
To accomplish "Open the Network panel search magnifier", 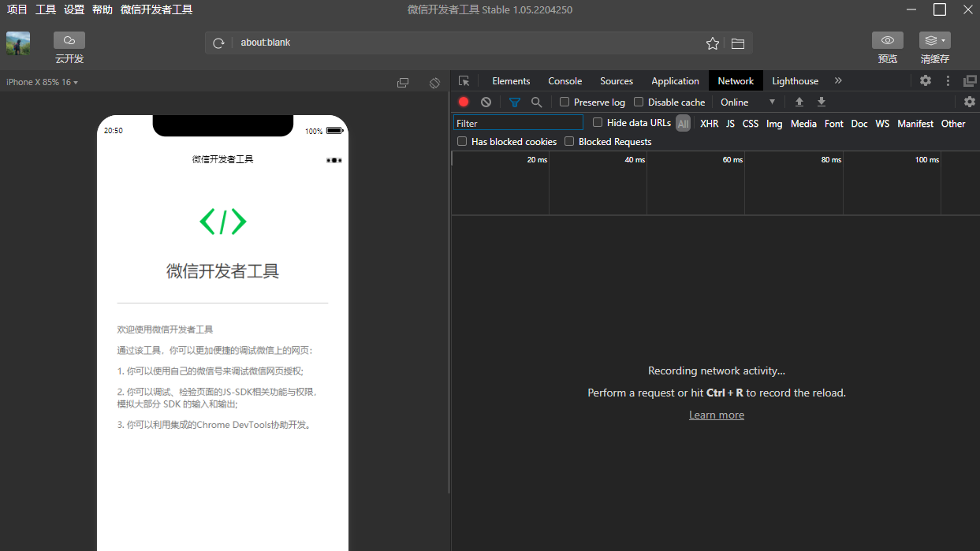I will click(x=537, y=102).
